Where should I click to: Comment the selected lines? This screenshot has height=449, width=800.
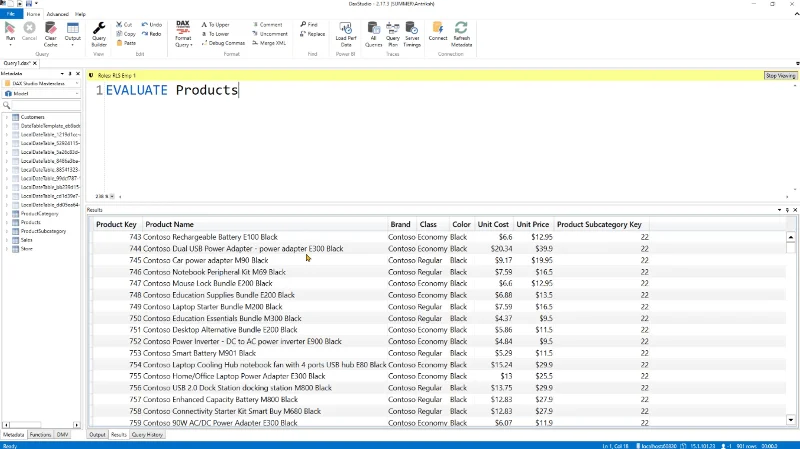[x=267, y=24]
